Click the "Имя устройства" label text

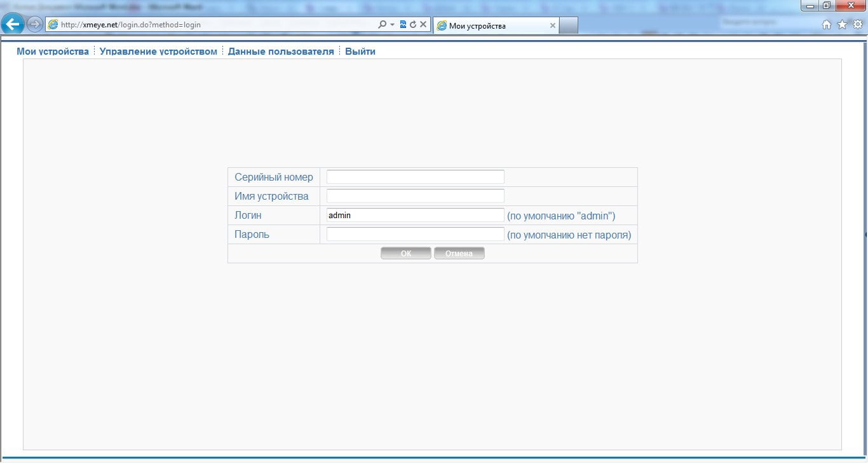click(x=271, y=196)
